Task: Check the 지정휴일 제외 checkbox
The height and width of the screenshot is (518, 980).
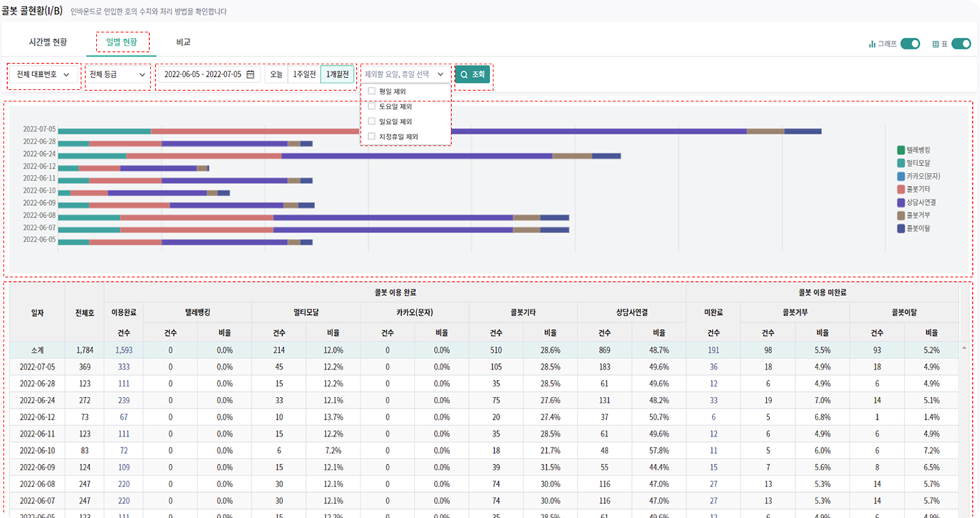Action: 372,136
